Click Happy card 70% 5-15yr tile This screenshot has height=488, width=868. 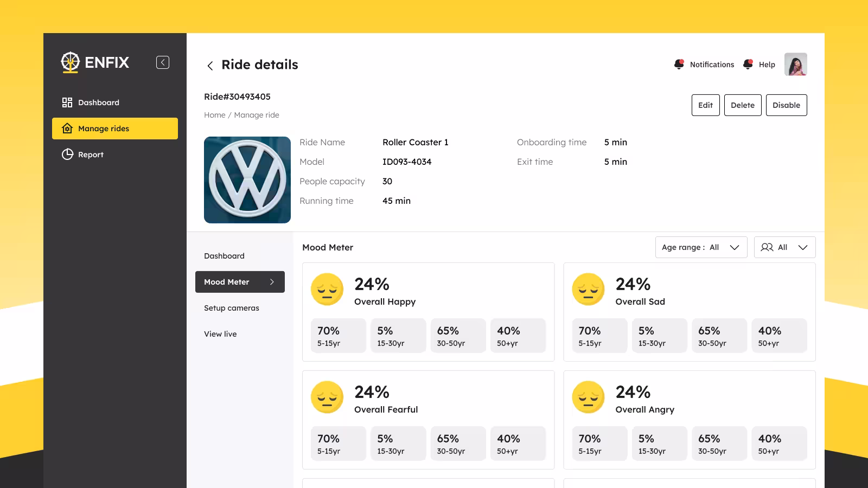click(339, 336)
